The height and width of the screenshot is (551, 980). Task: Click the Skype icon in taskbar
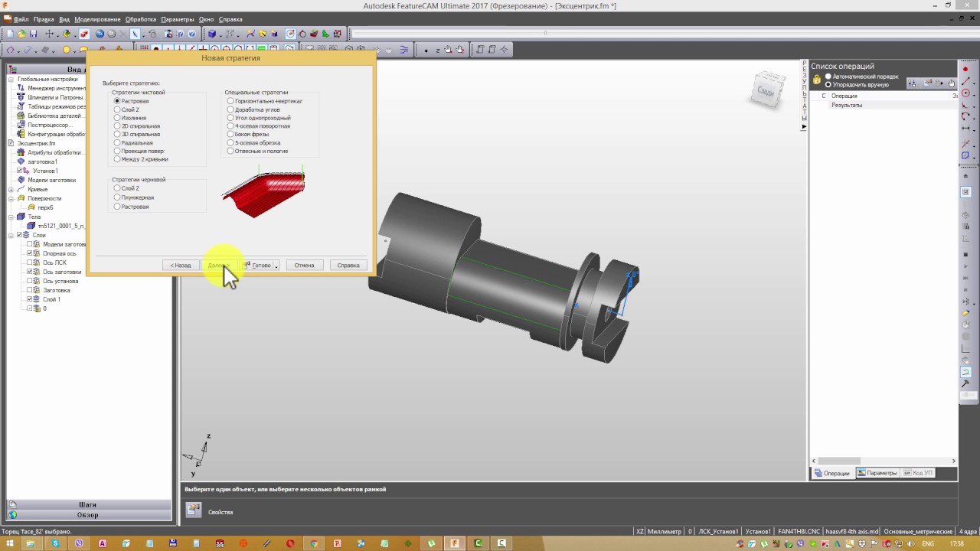[x=55, y=543]
